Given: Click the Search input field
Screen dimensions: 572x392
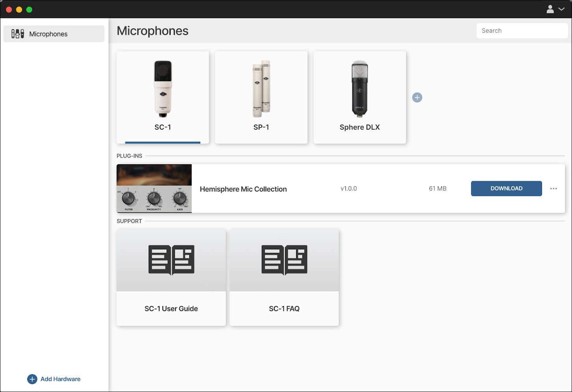Looking at the screenshot, I should click(522, 31).
